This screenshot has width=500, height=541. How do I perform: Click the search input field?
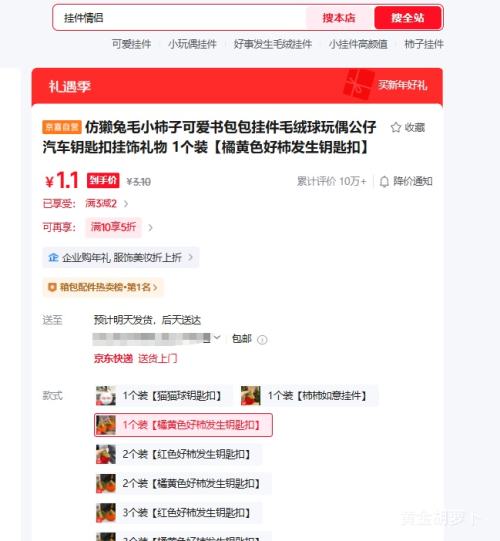point(179,18)
